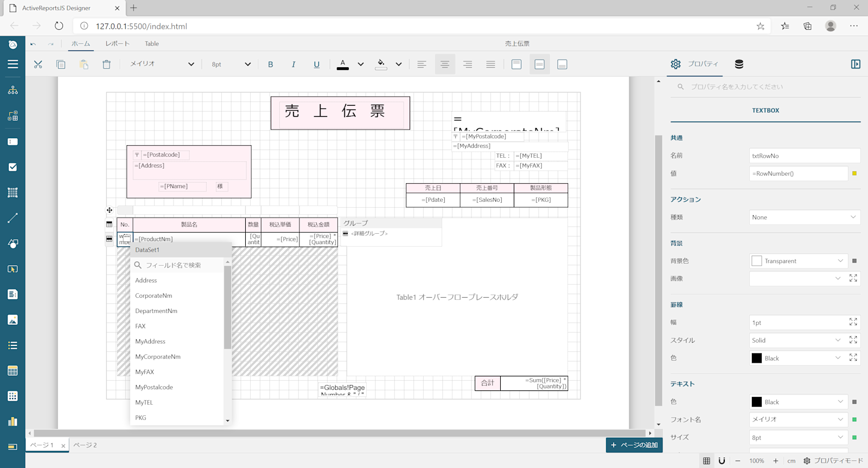868x468 pixels.
Task: Toggle underline formatting
Action: 317,65
